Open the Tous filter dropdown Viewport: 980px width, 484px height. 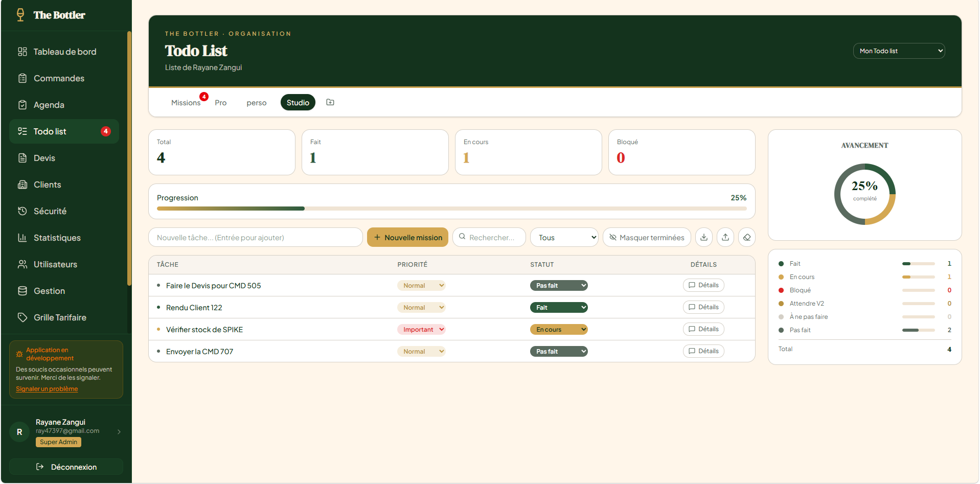tap(564, 237)
